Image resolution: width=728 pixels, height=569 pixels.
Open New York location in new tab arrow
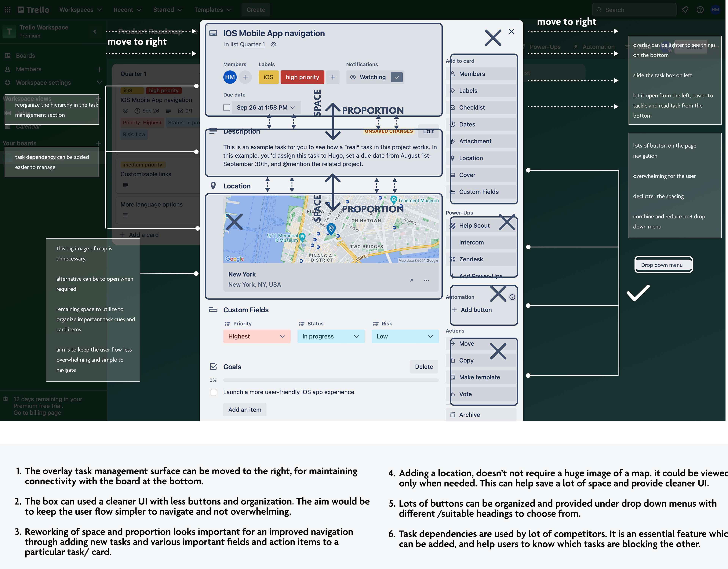pyautogui.click(x=411, y=280)
